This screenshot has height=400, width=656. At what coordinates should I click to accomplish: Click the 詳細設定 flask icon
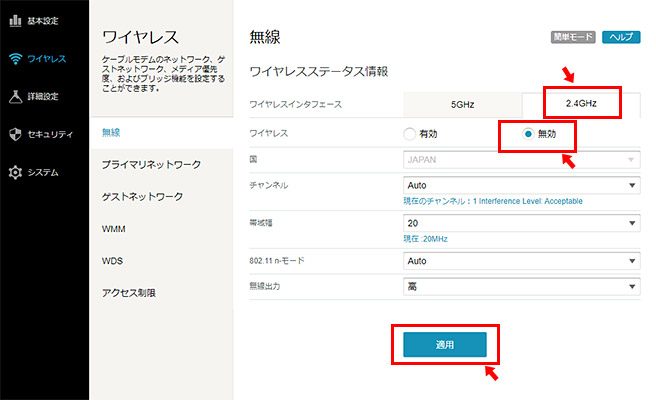click(14, 97)
